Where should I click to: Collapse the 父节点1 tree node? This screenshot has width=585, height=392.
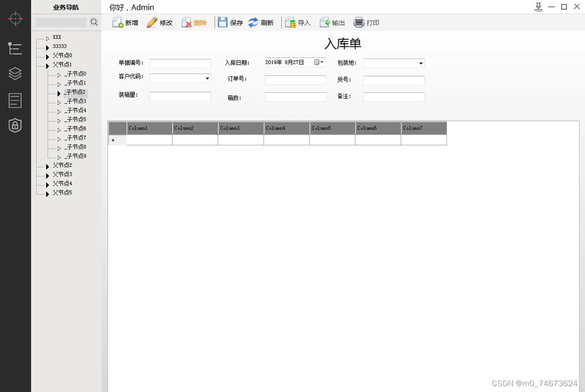coord(47,66)
